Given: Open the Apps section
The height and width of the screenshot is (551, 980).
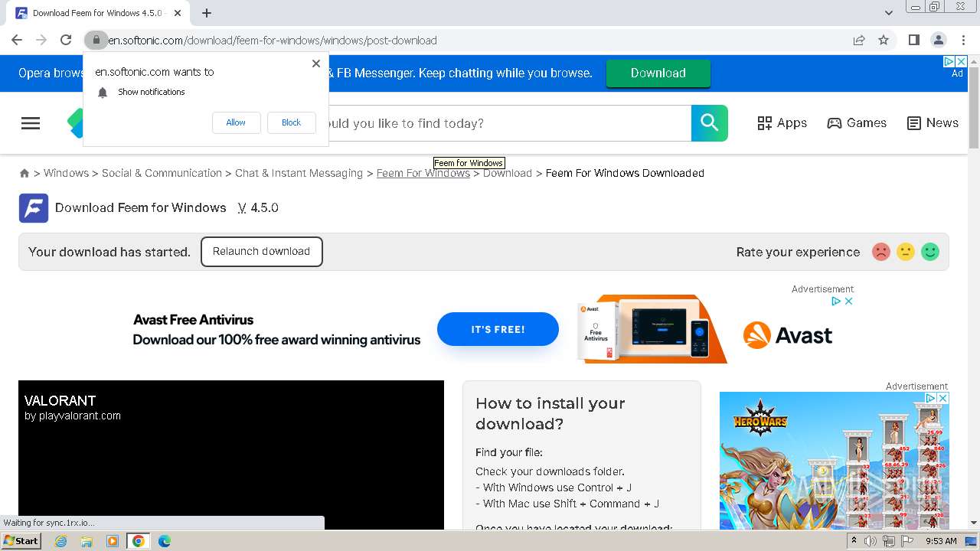Looking at the screenshot, I should [782, 123].
